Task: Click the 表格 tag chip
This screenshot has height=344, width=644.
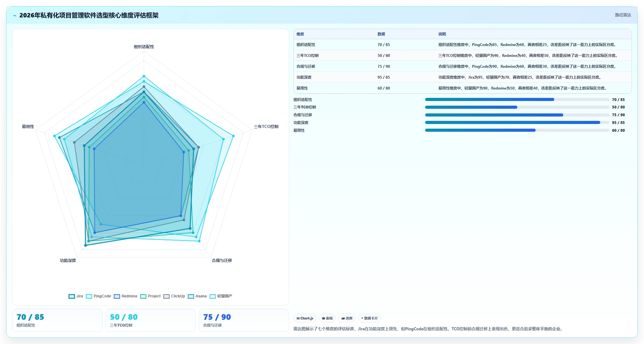Action: 327,318
